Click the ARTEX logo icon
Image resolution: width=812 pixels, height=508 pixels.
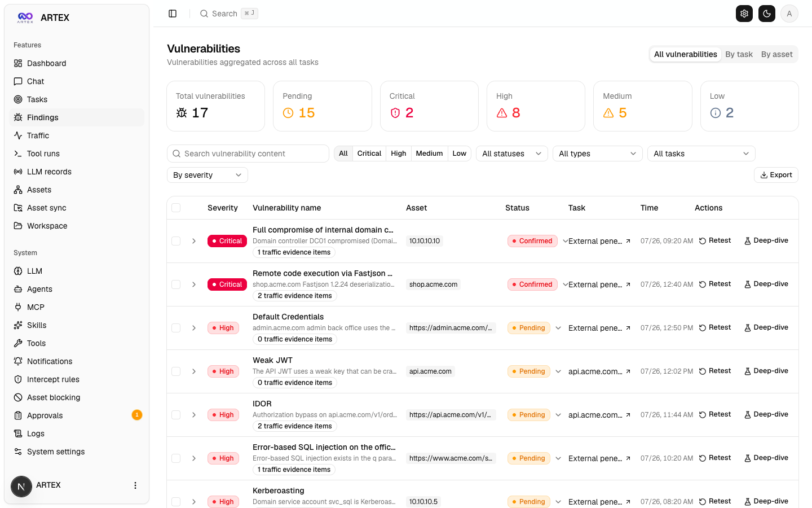25,17
